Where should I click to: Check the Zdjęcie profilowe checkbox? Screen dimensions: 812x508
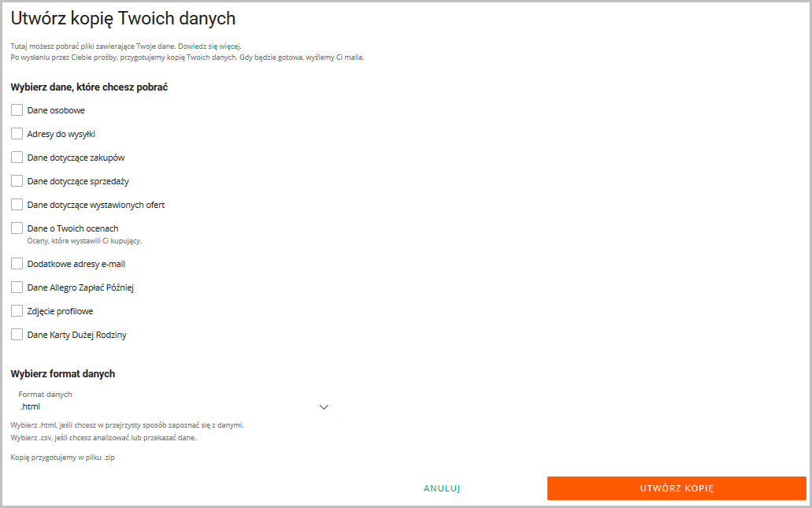click(17, 310)
